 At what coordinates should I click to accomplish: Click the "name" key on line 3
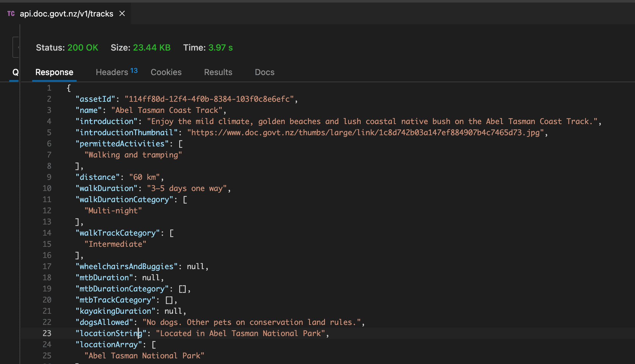(x=89, y=110)
